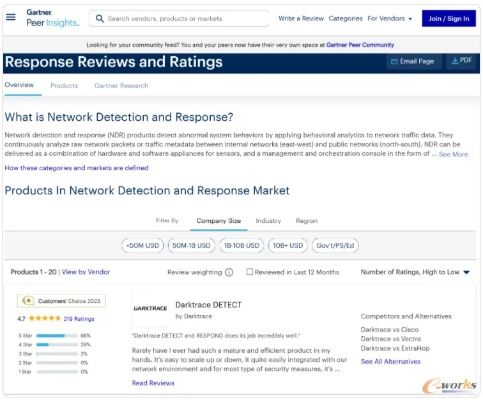This screenshot has width=483, height=400.
Task: Click 'What is Network Detection and Response?' heading
Action: click(119, 117)
